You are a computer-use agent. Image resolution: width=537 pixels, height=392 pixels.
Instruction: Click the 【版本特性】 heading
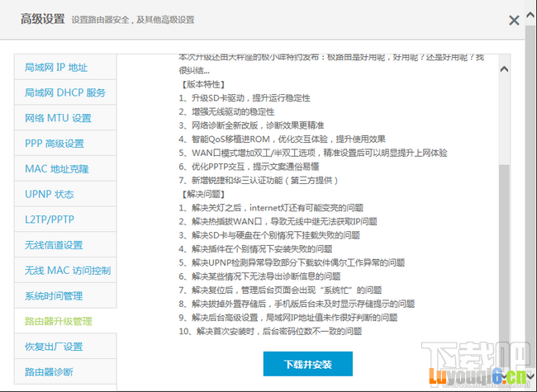click(x=202, y=84)
